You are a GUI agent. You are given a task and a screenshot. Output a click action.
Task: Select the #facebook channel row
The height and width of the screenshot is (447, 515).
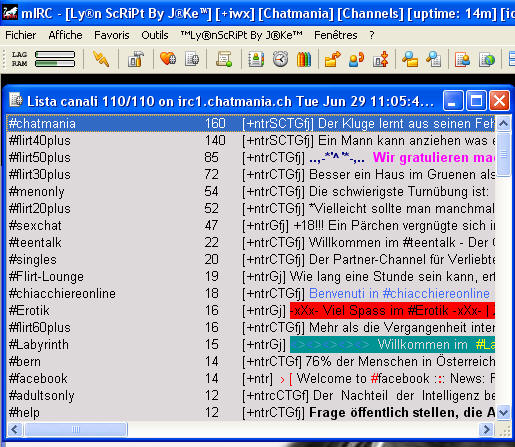[x=251, y=379]
